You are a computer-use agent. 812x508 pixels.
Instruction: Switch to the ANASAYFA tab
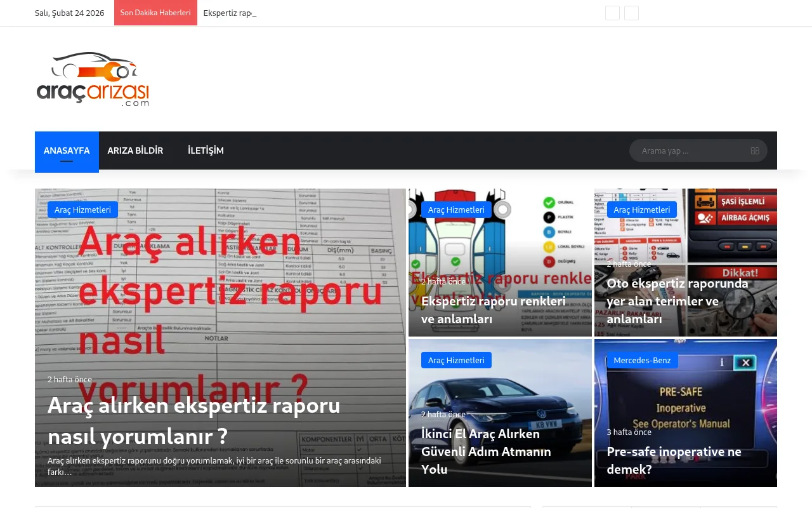coord(67,150)
